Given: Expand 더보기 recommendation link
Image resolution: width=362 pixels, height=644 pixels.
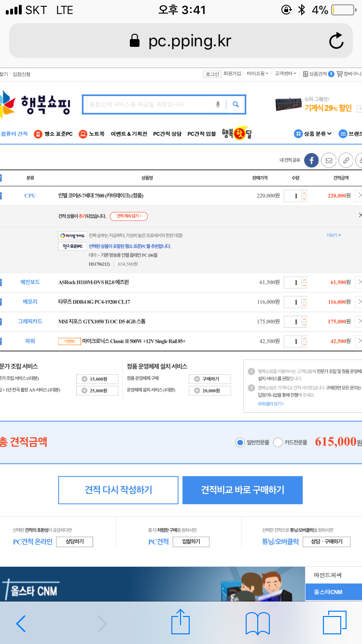Looking at the screenshot, I should pyautogui.click(x=334, y=235).
